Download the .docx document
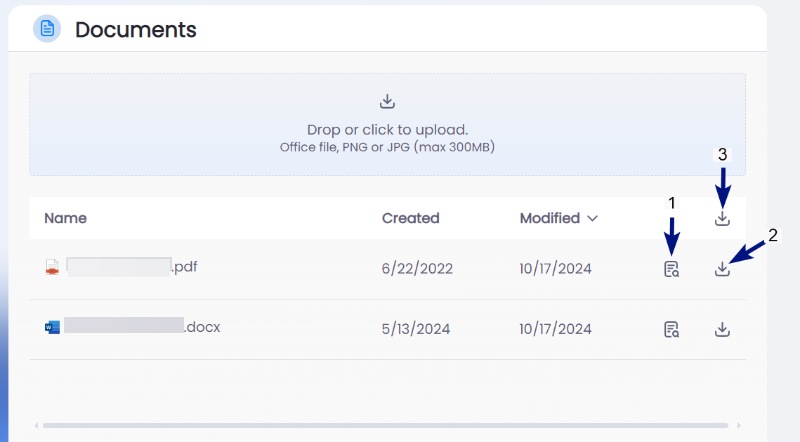Viewport: 800px width, 442px height. (722, 329)
